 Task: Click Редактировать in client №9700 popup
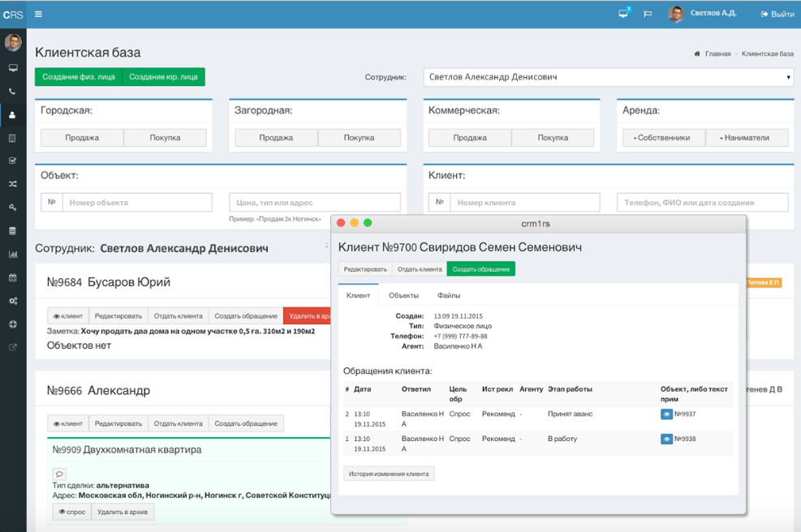tap(365, 269)
